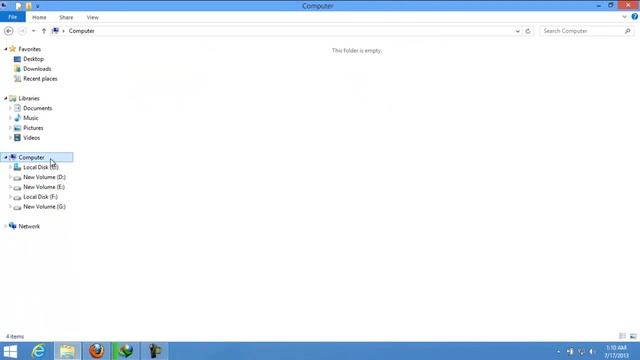Open the Videos library

[x=31, y=138]
